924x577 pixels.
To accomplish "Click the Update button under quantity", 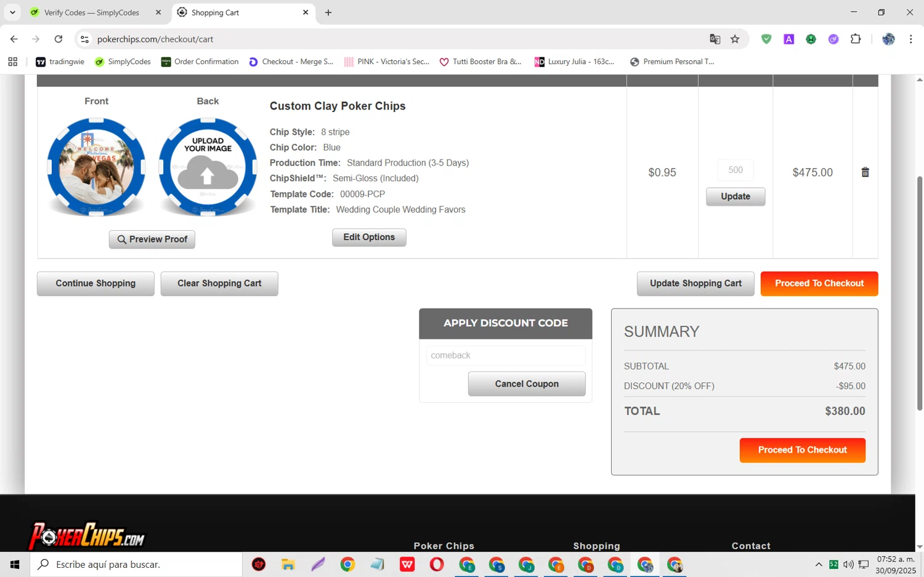I will click(x=736, y=196).
